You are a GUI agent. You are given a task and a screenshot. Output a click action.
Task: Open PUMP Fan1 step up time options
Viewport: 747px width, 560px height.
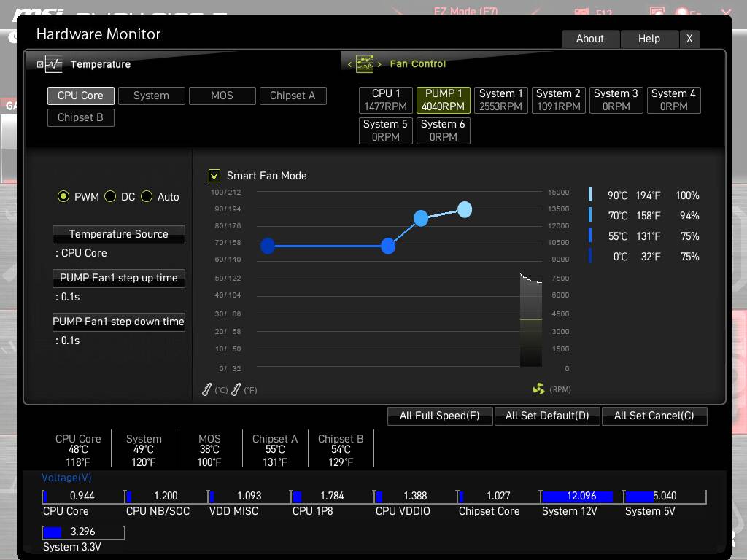[x=118, y=278]
